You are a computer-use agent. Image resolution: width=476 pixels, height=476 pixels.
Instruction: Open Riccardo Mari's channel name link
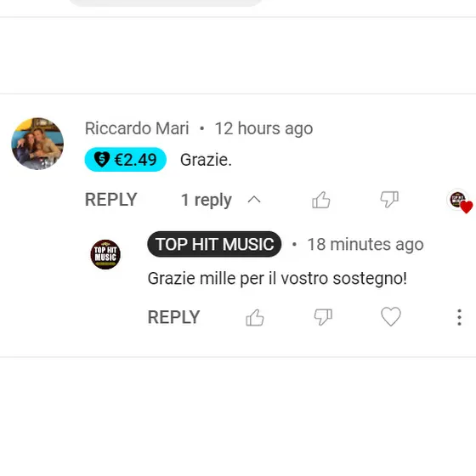click(137, 128)
